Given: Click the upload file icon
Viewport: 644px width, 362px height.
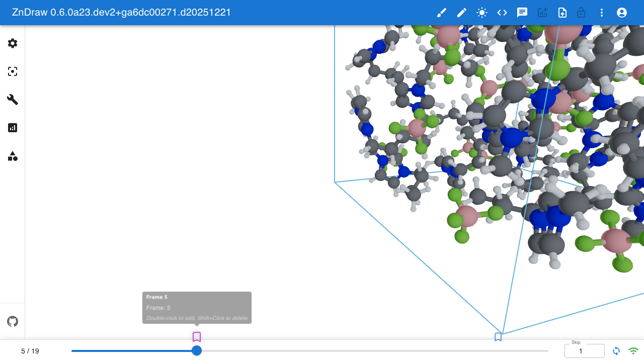Looking at the screenshot, I should (562, 13).
